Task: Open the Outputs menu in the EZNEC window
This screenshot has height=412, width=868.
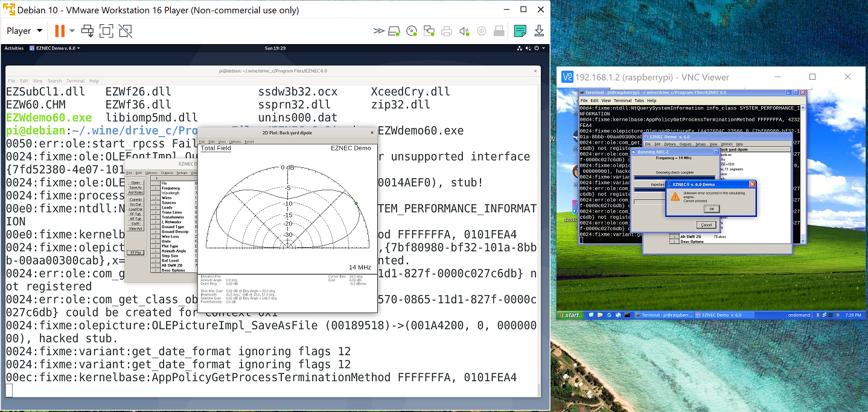Action: [167, 173]
